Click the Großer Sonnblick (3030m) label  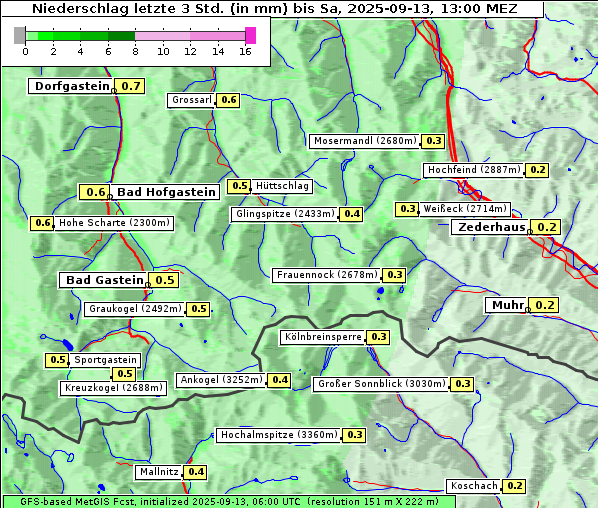[x=381, y=384]
